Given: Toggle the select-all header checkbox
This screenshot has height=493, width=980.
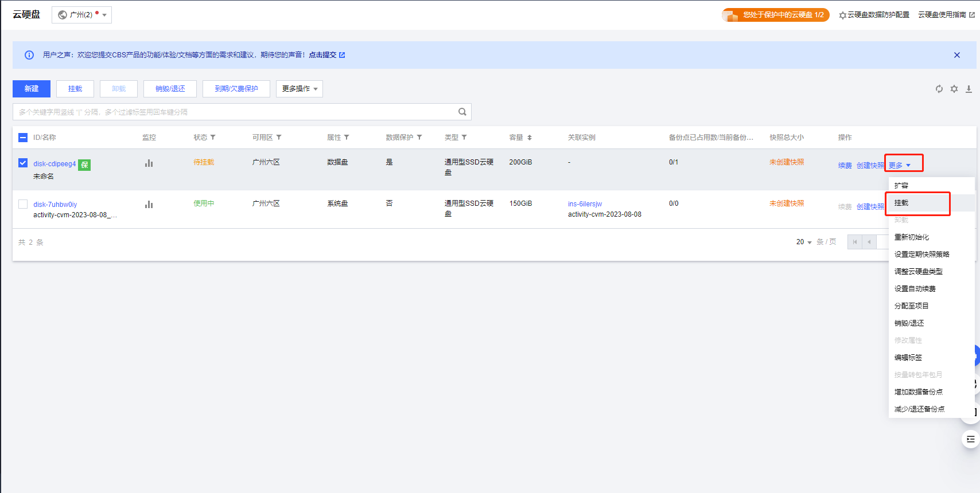Looking at the screenshot, I should (x=23, y=138).
